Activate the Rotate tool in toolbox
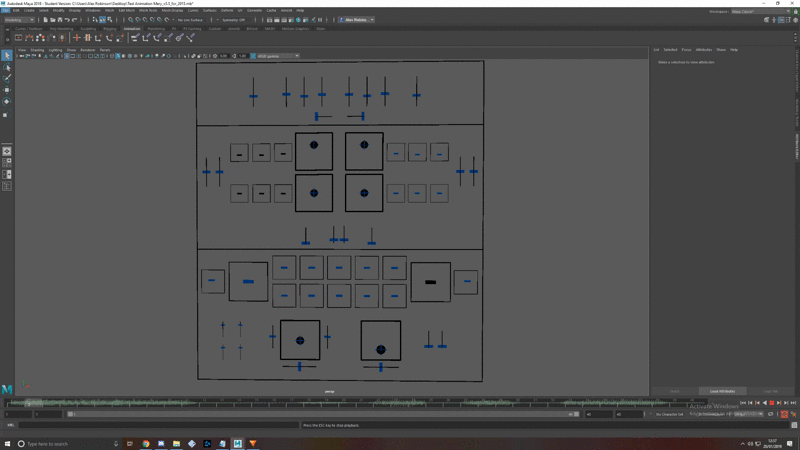Screen dimensions: 800x450 click(x=7, y=102)
